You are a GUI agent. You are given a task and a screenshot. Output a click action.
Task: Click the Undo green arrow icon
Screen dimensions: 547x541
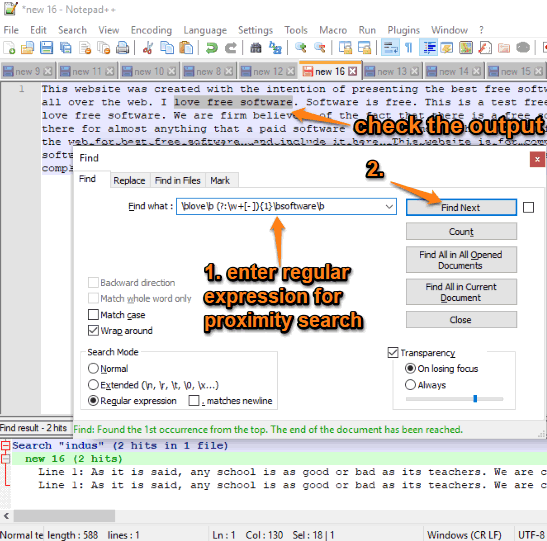[211, 48]
